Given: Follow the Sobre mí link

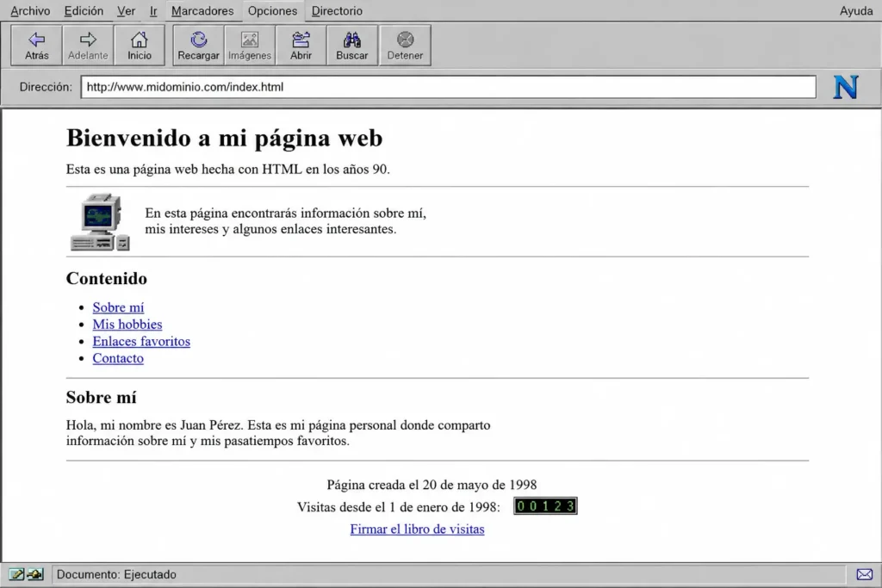Looking at the screenshot, I should click(118, 307).
